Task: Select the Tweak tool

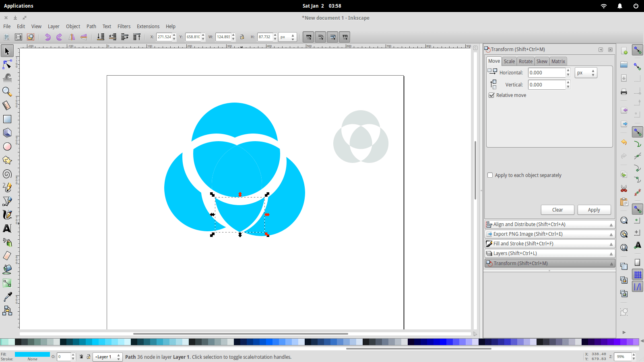Action: coord(7,78)
